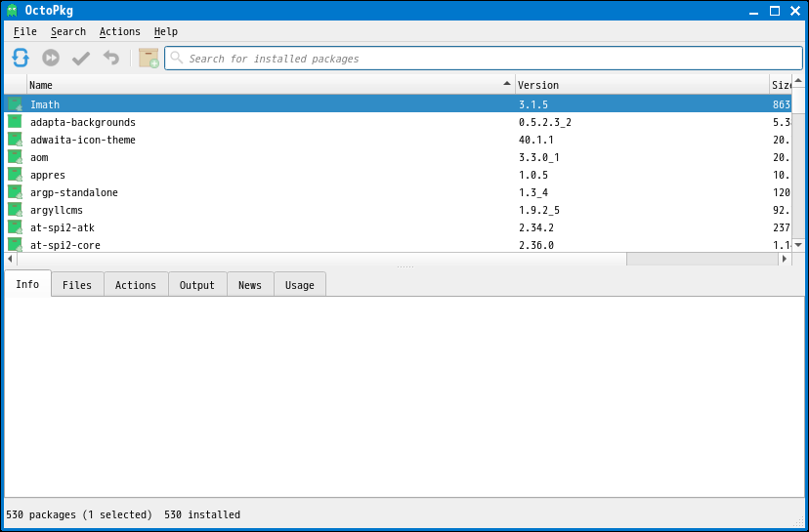
Task: Click the System upgrade fast-forward icon
Action: coord(51,58)
